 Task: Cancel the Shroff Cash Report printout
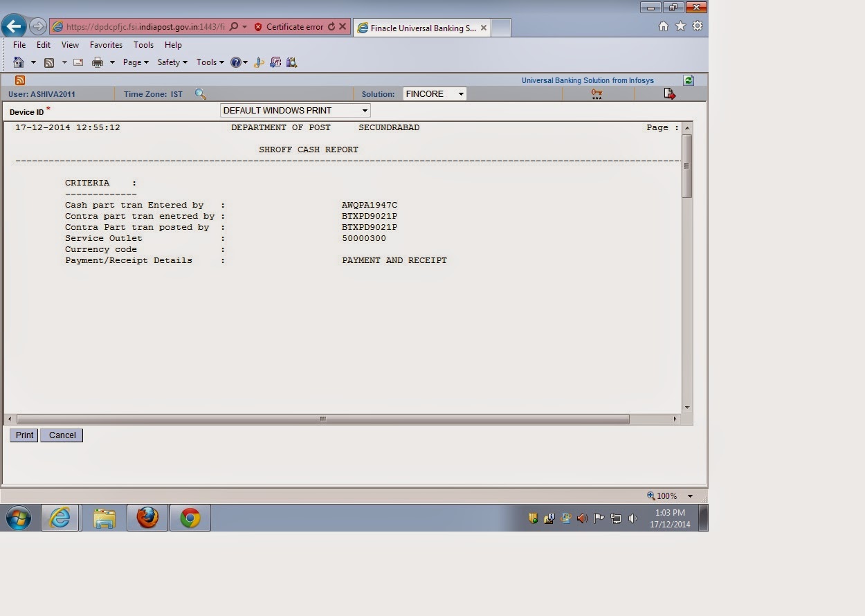[61, 435]
